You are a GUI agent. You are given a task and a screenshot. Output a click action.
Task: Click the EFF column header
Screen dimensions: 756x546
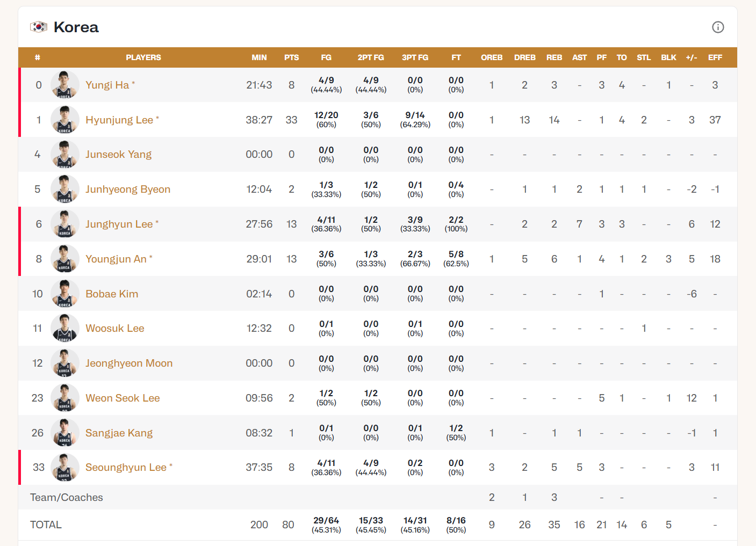tap(715, 57)
